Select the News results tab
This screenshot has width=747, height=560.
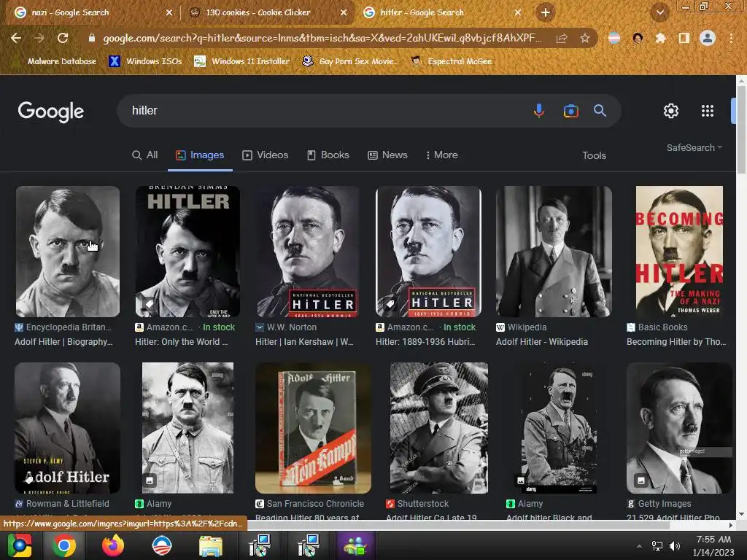388,155
